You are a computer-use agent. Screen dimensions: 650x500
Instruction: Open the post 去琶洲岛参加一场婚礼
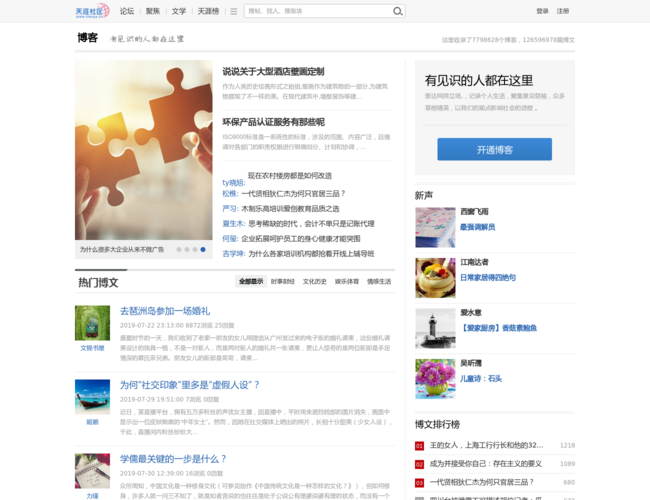pyautogui.click(x=165, y=311)
